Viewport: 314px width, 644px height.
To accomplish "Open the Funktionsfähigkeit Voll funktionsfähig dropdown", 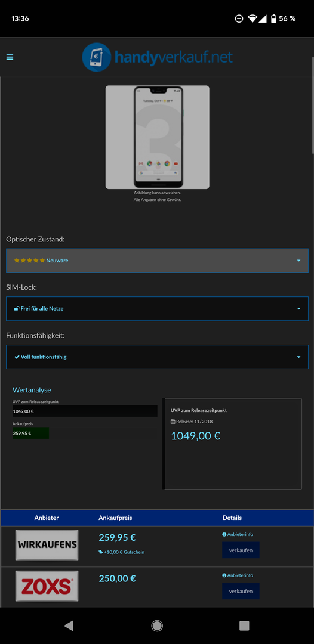I will pos(157,357).
